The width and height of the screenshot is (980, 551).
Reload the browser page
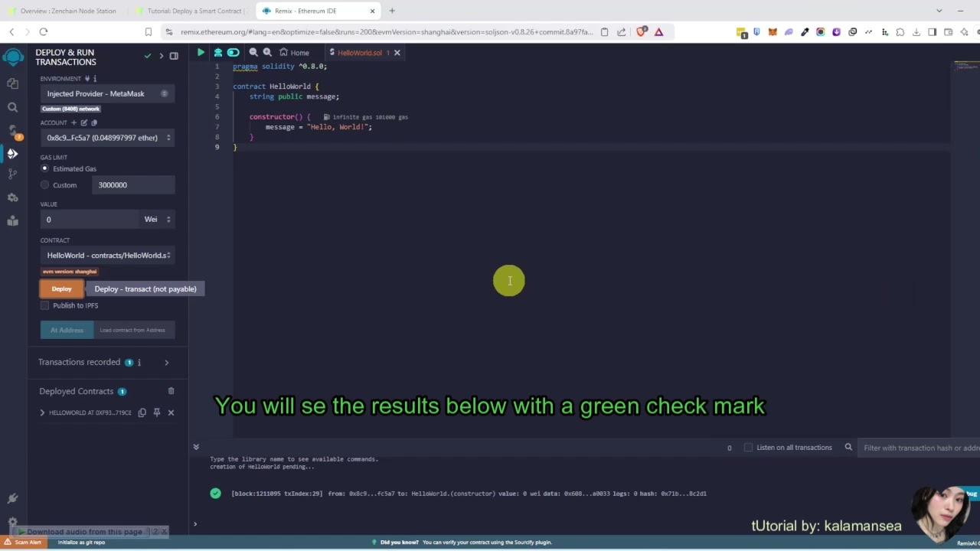(44, 31)
